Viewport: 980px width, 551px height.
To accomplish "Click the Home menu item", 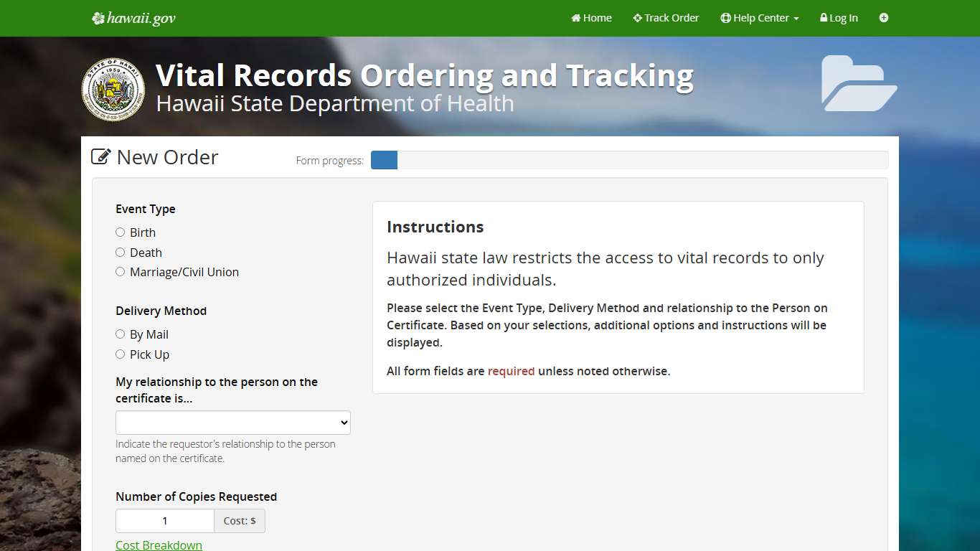I will click(591, 17).
